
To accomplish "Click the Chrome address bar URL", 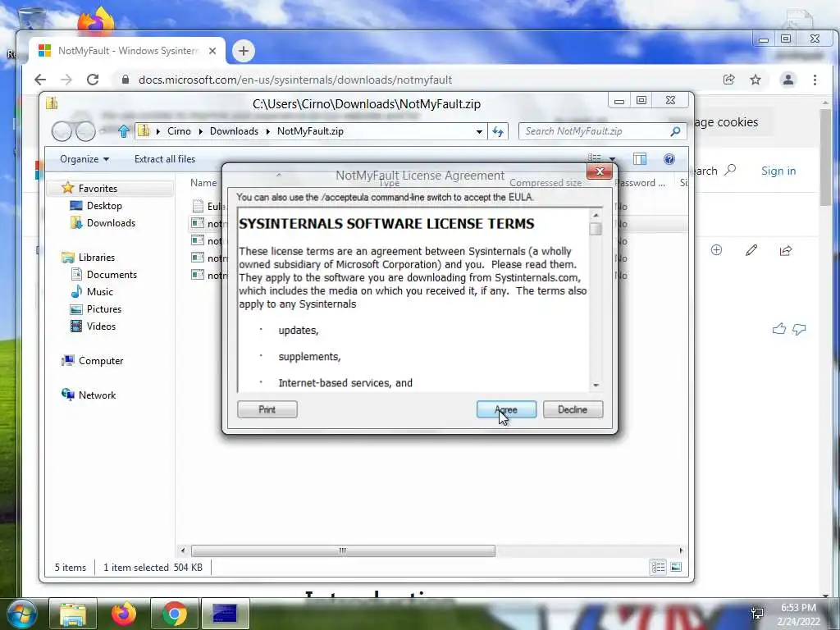I will tap(295, 80).
